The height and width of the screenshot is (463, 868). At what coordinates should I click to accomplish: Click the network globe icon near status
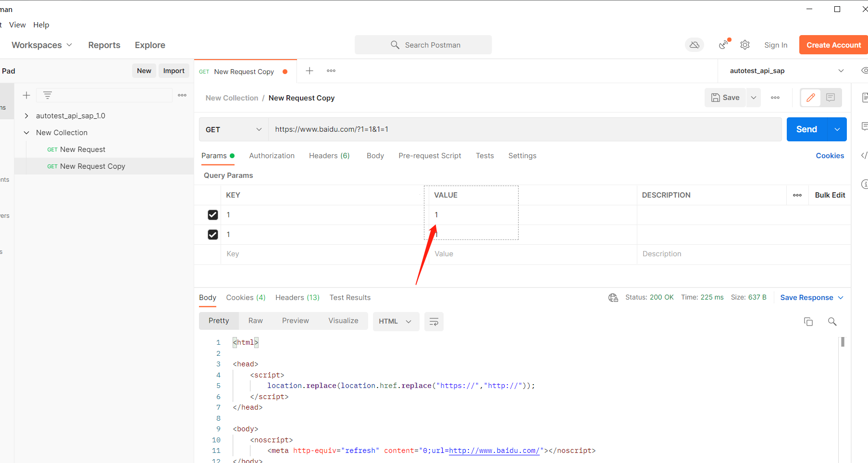tap(613, 298)
